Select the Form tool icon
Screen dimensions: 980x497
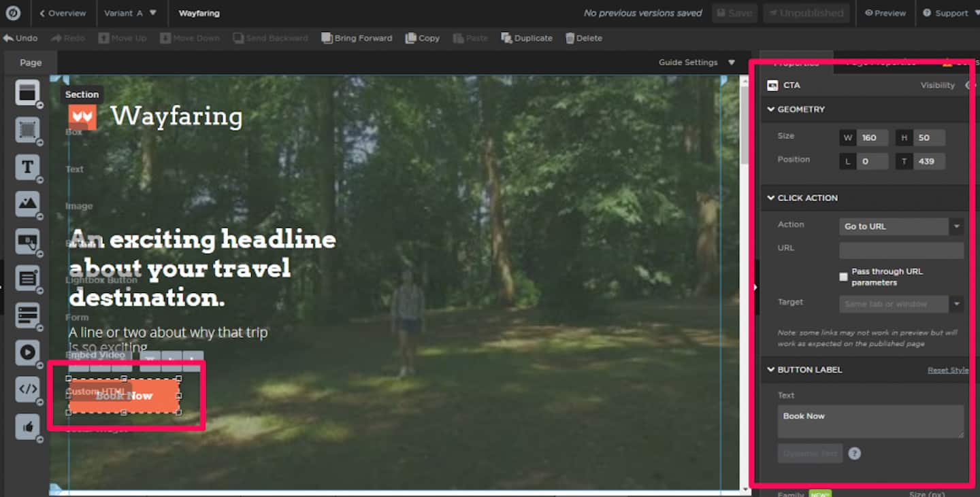tap(28, 315)
